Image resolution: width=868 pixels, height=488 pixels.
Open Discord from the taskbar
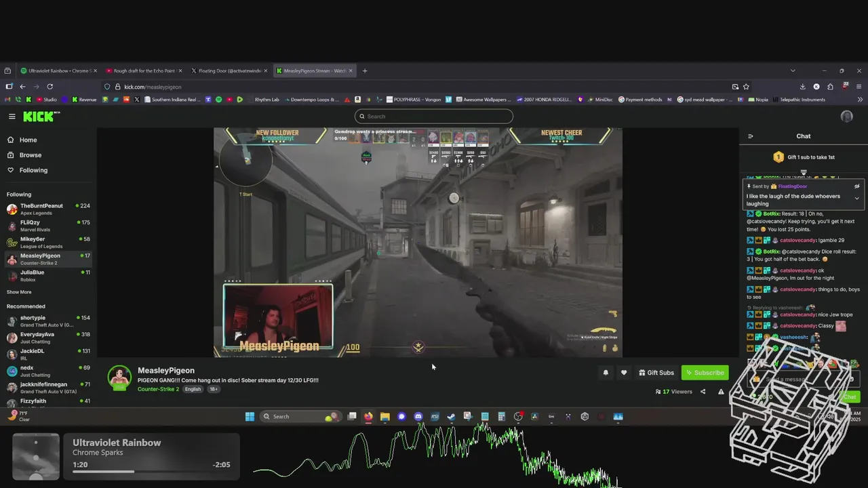point(418,416)
